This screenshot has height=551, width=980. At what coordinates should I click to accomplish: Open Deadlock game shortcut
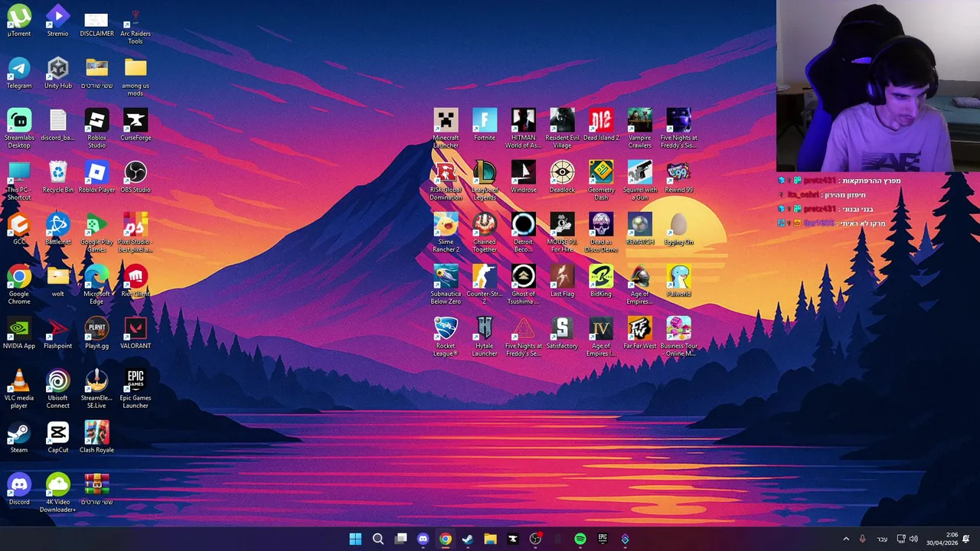tap(562, 177)
